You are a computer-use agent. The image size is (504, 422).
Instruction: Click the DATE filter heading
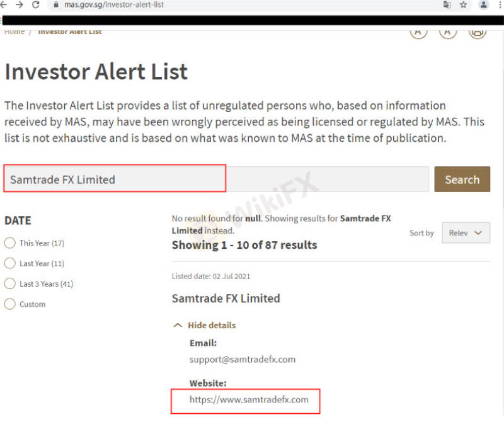[18, 220]
